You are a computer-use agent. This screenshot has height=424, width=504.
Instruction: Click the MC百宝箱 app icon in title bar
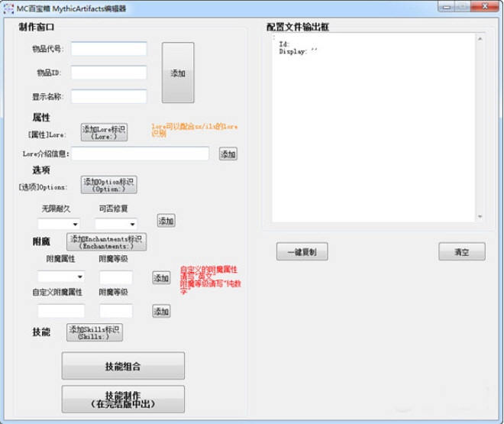8,8
